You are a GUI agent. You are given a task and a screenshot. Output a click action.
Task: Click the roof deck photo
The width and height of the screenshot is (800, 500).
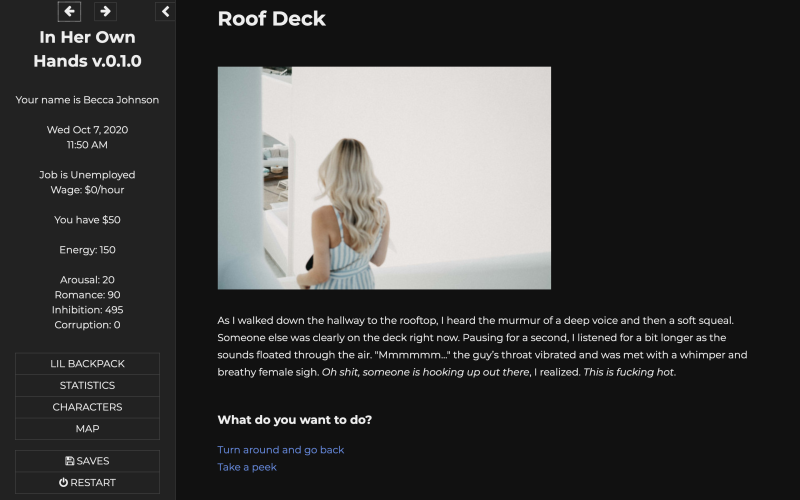[384, 178]
